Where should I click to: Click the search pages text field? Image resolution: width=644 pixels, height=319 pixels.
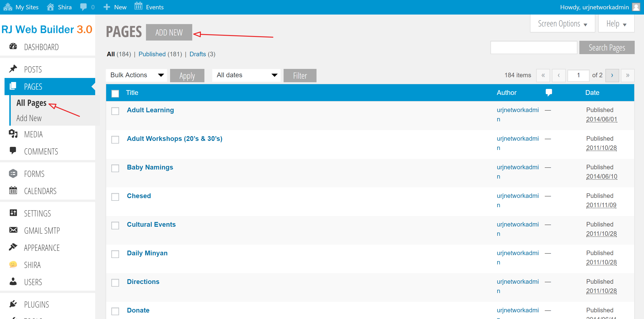coord(534,47)
